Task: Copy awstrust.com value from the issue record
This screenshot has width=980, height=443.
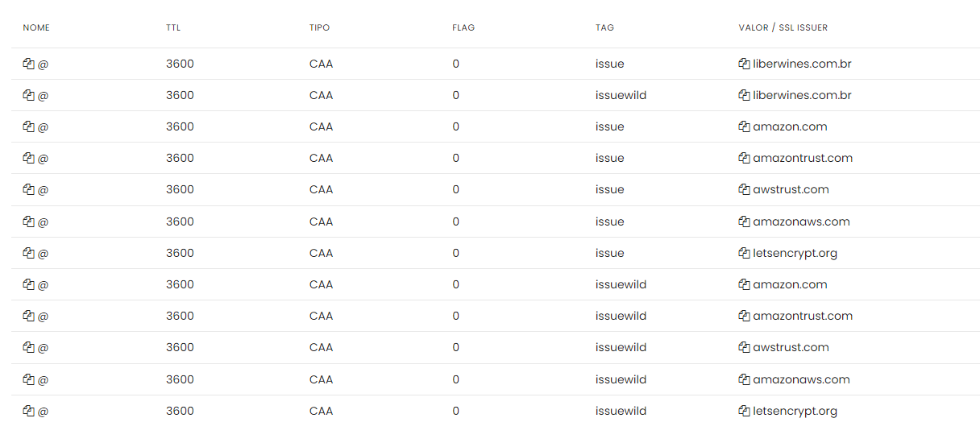Action: pos(744,189)
